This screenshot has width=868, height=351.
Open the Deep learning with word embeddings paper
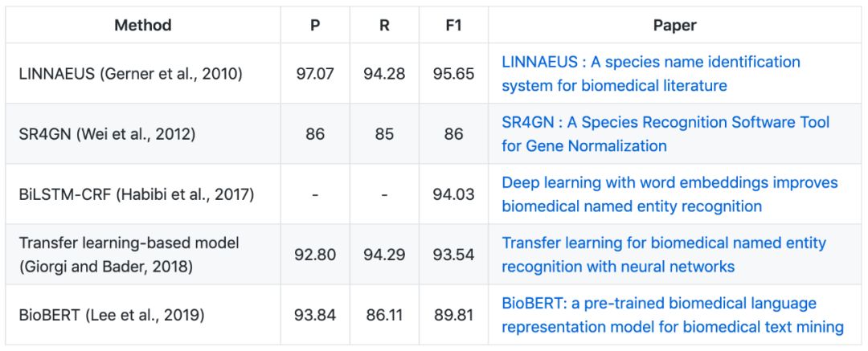point(669,194)
